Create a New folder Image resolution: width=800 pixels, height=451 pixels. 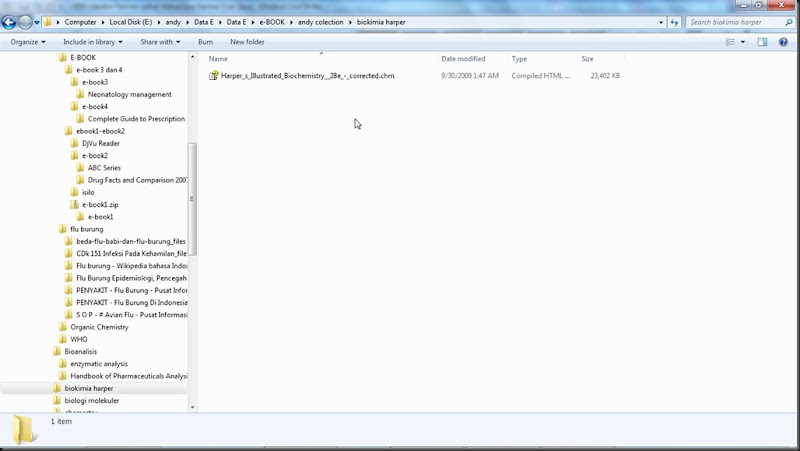coord(247,42)
